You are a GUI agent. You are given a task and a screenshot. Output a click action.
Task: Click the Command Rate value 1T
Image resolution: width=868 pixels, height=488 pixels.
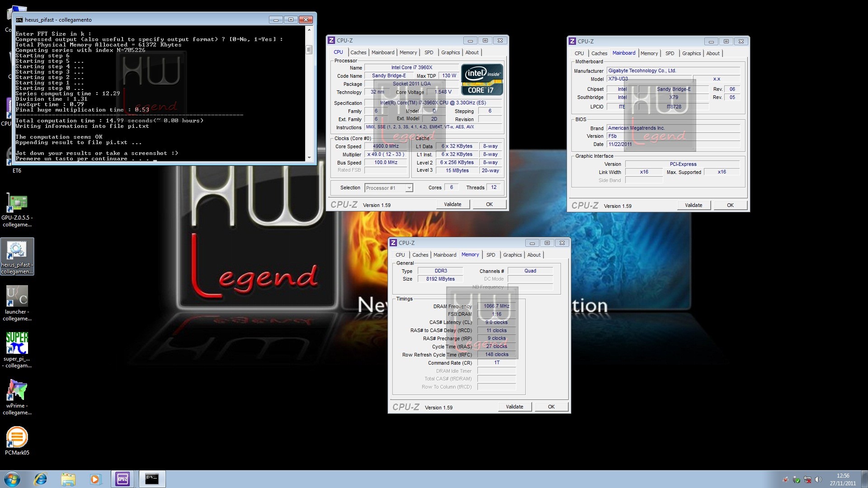click(496, 363)
